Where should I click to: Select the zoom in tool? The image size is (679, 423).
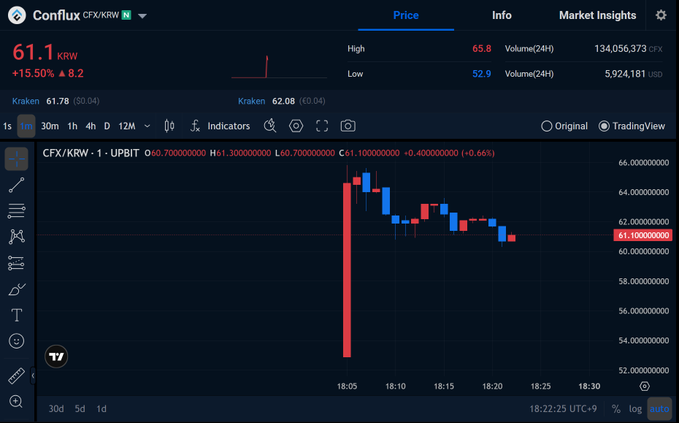pyautogui.click(x=16, y=401)
